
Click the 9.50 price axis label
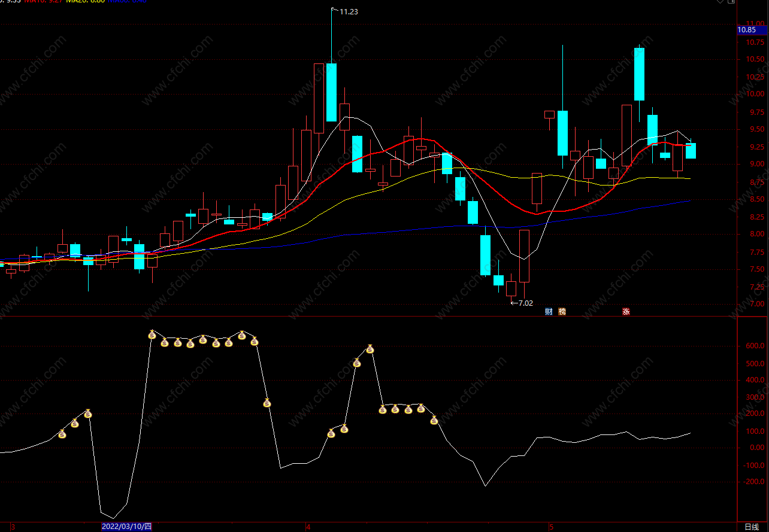(756, 129)
